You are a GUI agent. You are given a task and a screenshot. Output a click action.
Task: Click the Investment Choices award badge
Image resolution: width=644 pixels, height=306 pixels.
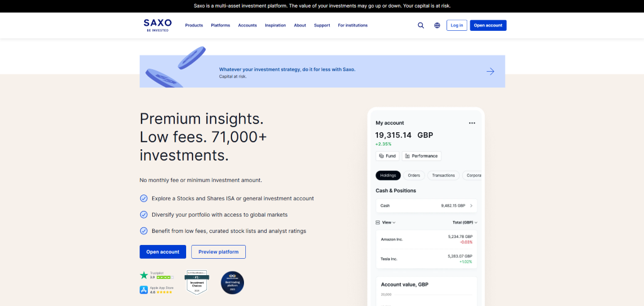coord(196,282)
